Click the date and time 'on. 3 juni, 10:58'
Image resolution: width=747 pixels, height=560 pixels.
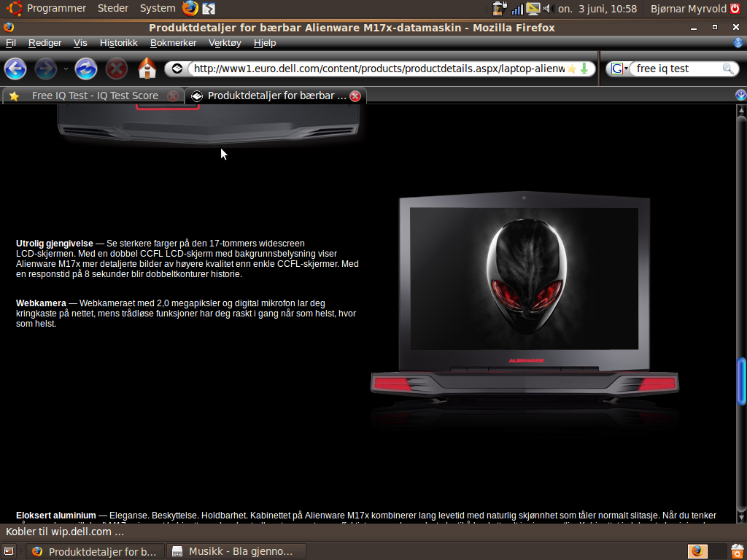tap(597, 9)
